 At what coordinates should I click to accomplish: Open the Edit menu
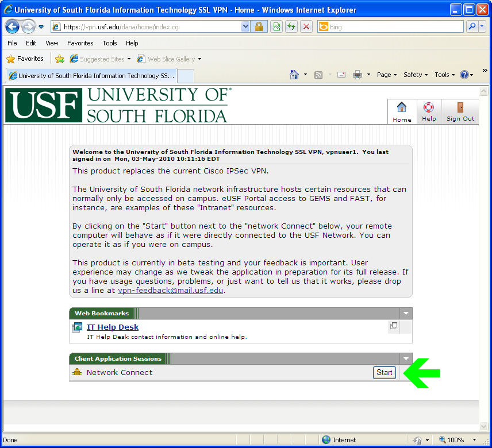31,43
